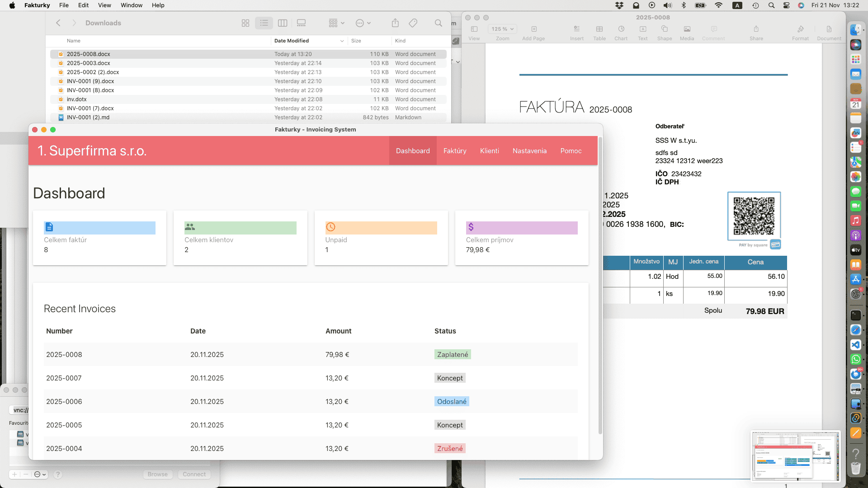Screen dimensions: 868x488
Task: Open the Shape library in Pages
Action: point(664,29)
